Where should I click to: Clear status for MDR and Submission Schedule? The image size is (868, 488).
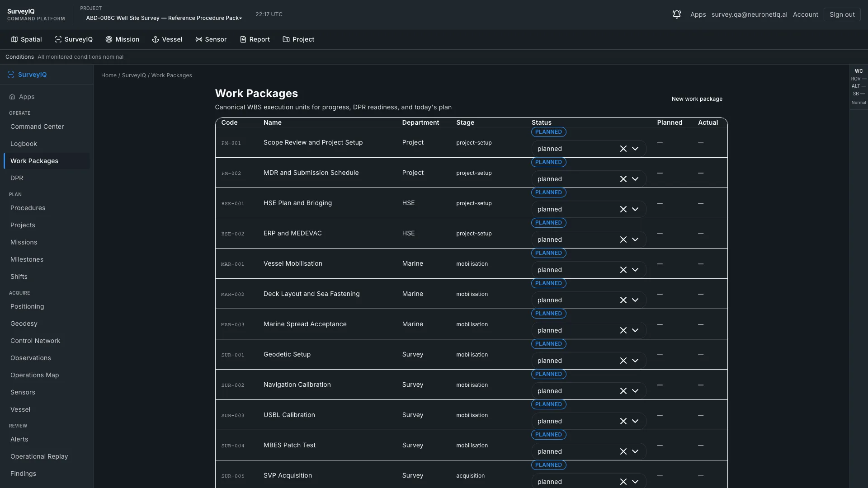pos(623,179)
